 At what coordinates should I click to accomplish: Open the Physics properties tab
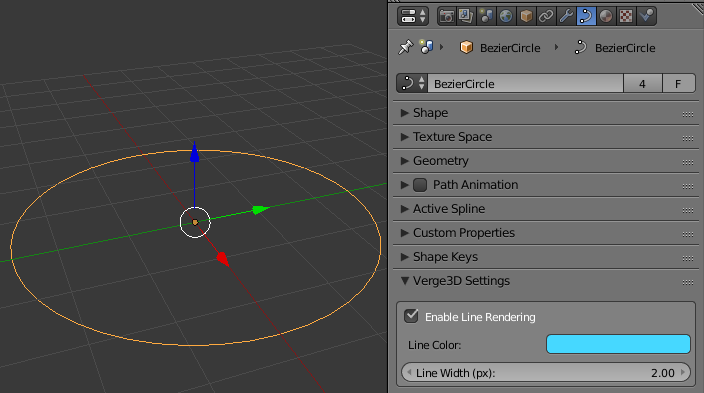646,16
